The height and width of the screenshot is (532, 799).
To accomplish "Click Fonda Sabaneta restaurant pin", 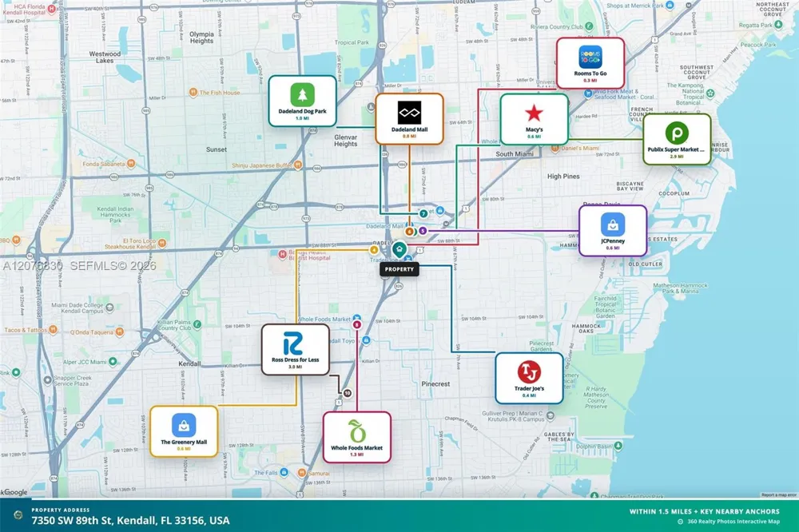I will [131, 164].
